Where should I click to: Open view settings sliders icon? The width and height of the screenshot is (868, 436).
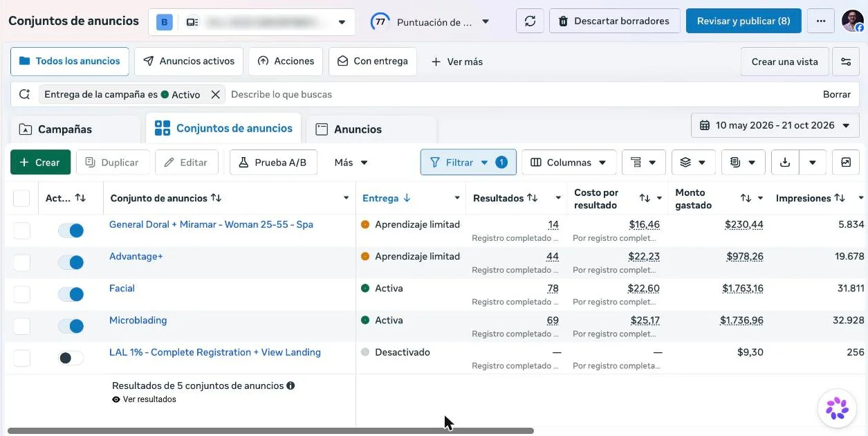coord(846,62)
